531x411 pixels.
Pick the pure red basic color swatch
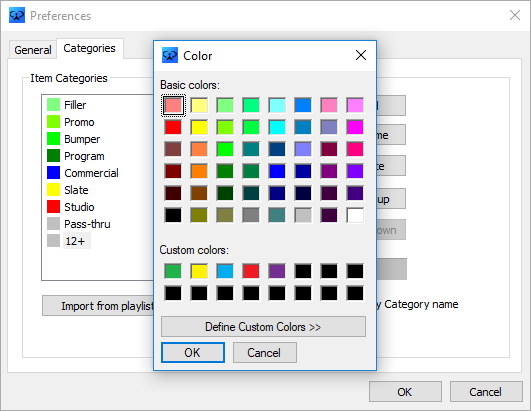pos(173,127)
